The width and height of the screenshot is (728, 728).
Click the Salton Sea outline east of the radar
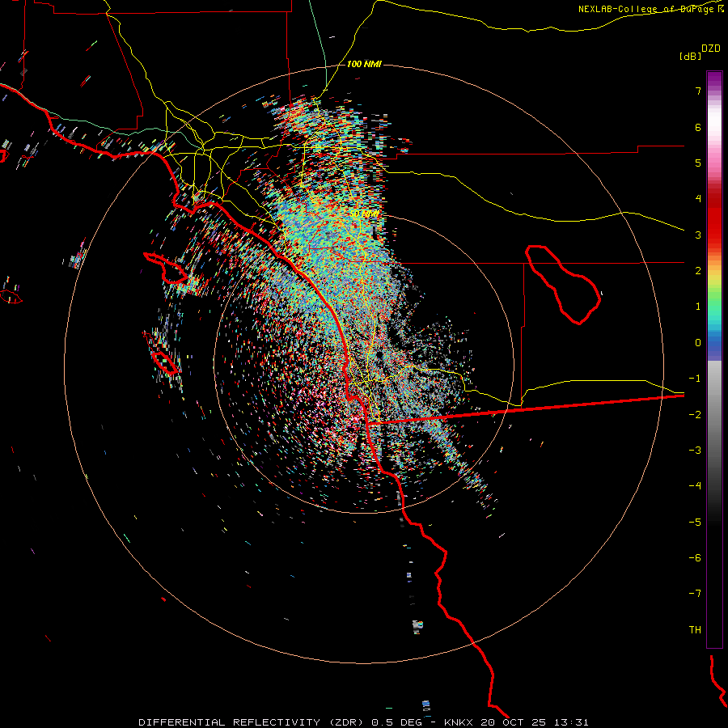[563, 284]
